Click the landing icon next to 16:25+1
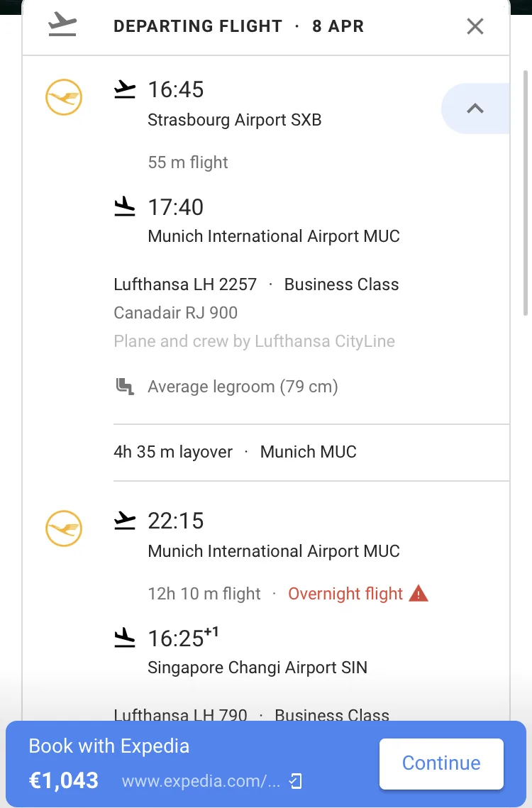The height and width of the screenshot is (808, 532). pos(124,638)
